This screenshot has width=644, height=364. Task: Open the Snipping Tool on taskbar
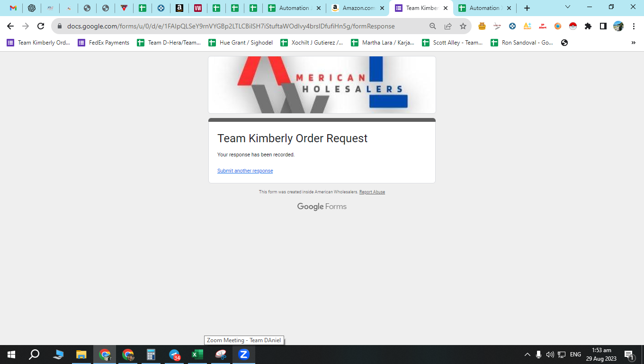(221, 355)
